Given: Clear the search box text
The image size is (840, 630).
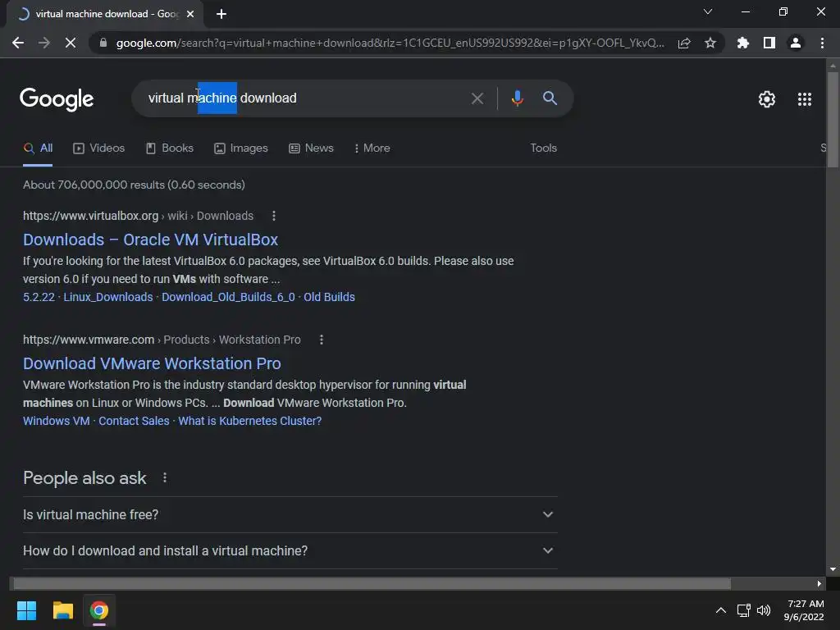Looking at the screenshot, I should [x=477, y=98].
